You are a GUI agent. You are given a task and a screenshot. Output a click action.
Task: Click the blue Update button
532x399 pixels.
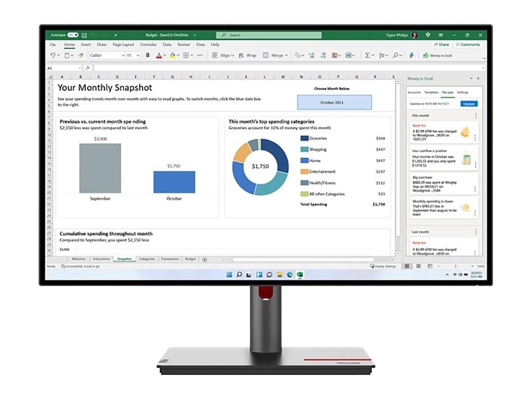pyautogui.click(x=469, y=104)
